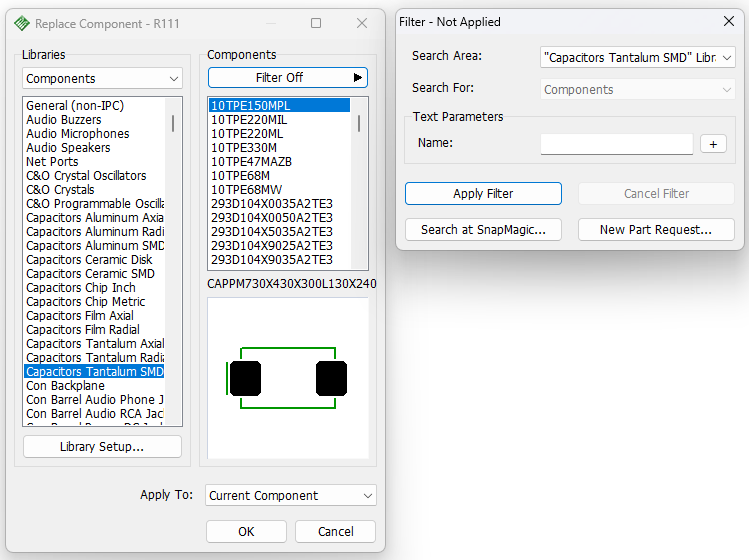Click footprint name CAPPM730X430X300L130X240
The image size is (749, 560).
point(291,284)
